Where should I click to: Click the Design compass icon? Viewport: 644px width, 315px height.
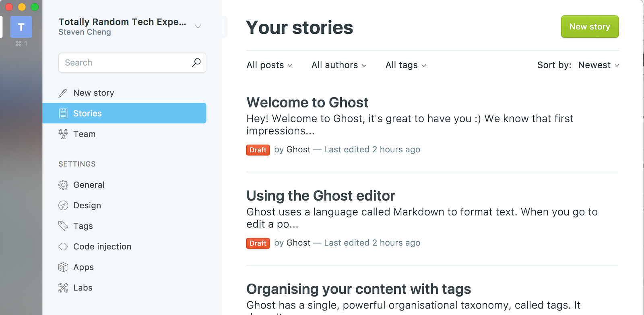[63, 205]
